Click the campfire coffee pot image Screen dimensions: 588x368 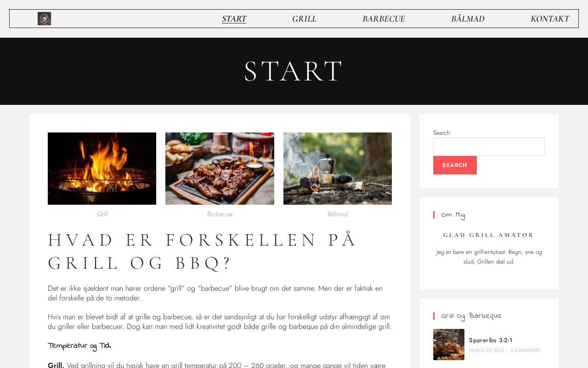pyautogui.click(x=338, y=168)
